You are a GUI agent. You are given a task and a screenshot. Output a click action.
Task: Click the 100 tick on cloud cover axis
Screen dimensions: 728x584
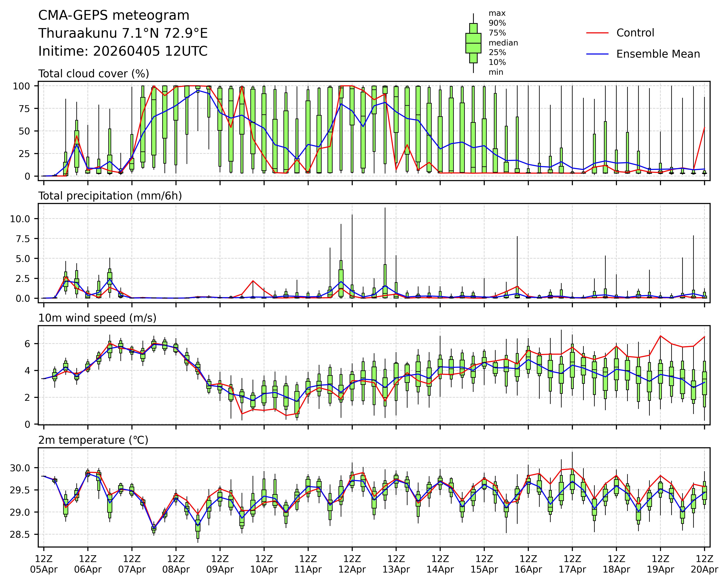point(21,86)
